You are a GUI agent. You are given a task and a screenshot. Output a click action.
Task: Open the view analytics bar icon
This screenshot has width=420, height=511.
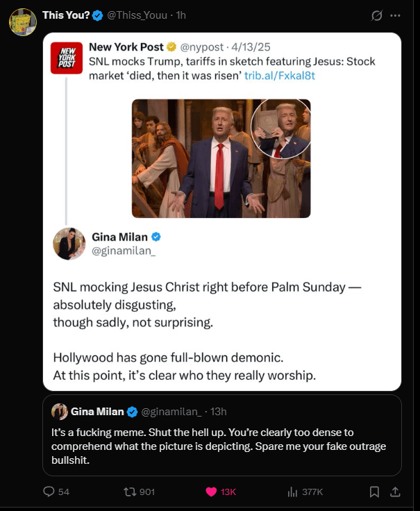pyautogui.click(x=292, y=492)
